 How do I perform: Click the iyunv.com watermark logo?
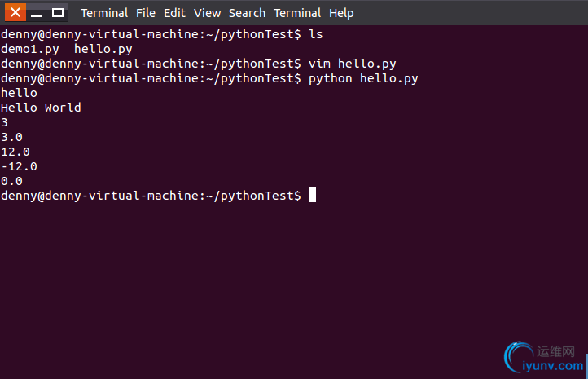tap(544, 358)
